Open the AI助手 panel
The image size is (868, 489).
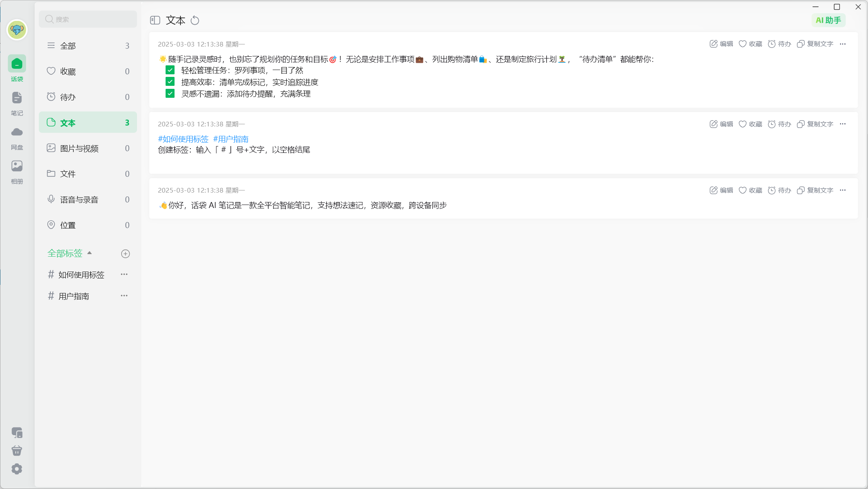coord(828,20)
